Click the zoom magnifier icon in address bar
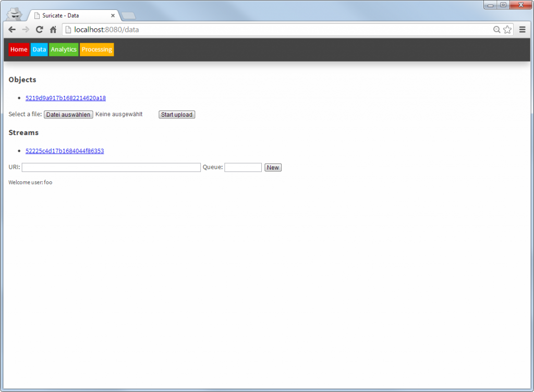 coord(497,30)
